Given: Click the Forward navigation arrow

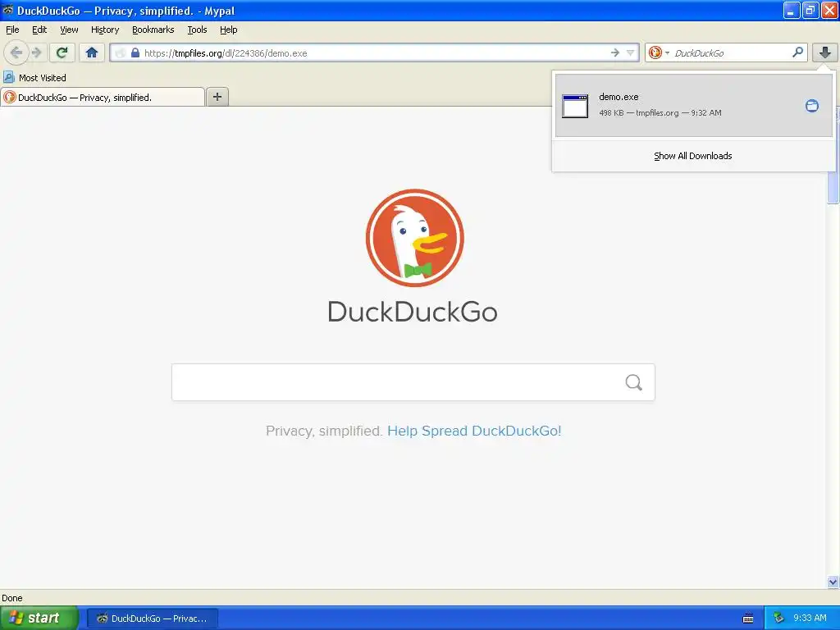Looking at the screenshot, I should [x=37, y=52].
